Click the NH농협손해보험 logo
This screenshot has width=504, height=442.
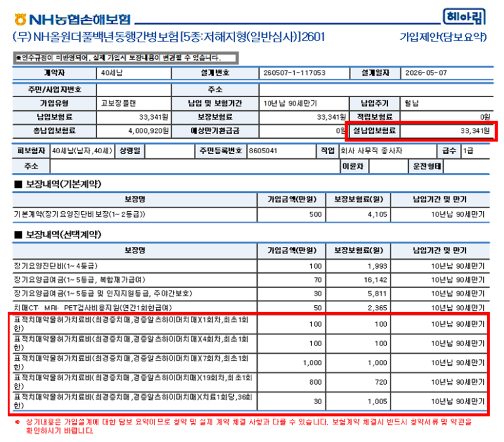click(x=72, y=20)
